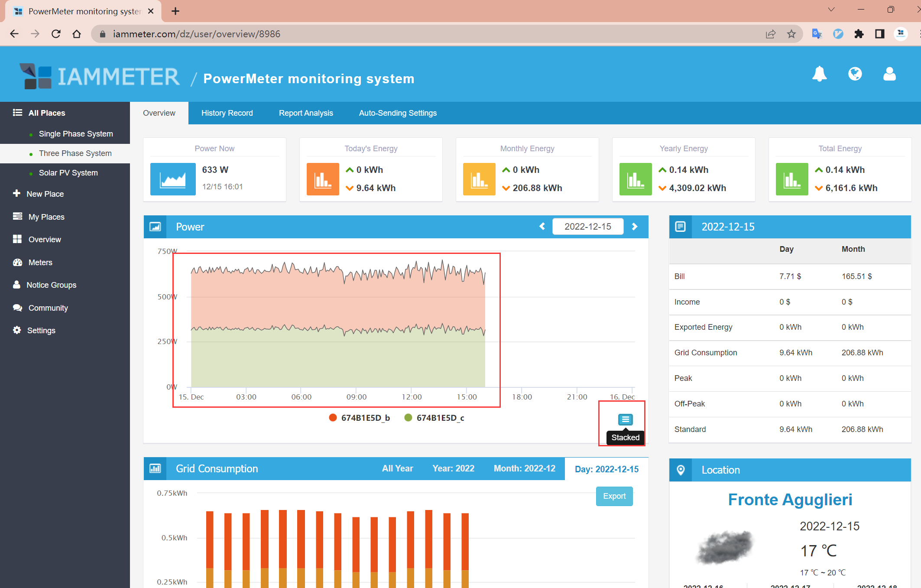
Task: Click the Meters gauge icon in sidebar
Action: tap(17, 262)
